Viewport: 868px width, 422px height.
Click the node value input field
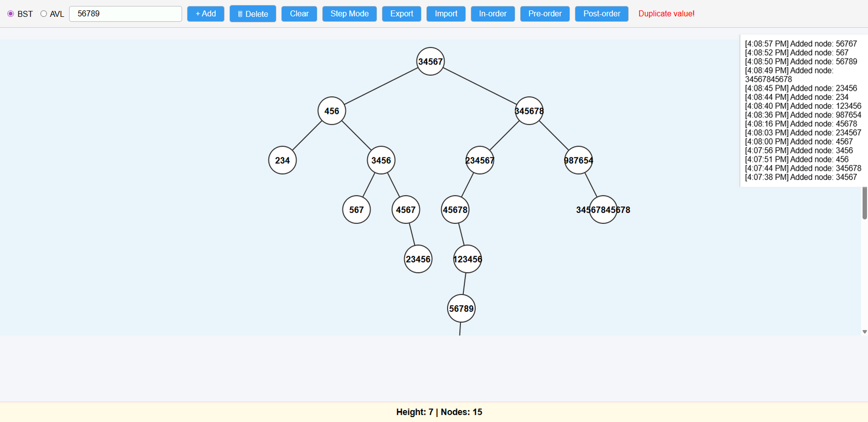125,14
